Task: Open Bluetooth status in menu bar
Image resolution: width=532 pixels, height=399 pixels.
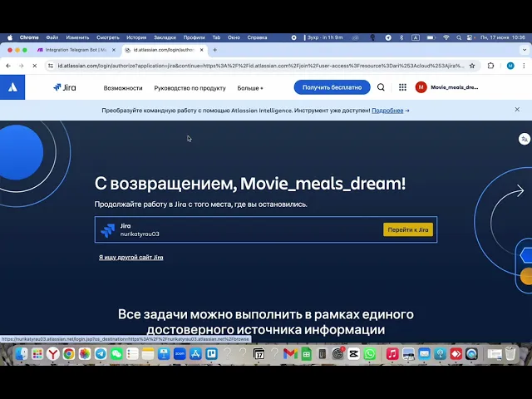Action: (x=401, y=37)
